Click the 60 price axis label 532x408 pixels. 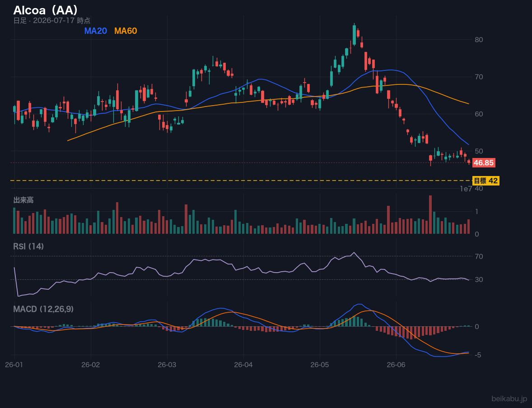[x=479, y=114]
